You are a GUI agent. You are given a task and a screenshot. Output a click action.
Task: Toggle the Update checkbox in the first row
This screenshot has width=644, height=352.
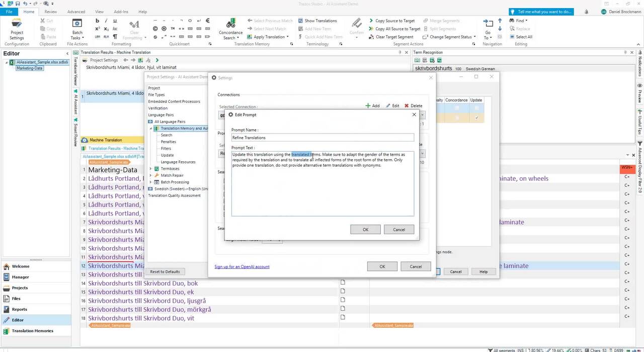[476, 108]
